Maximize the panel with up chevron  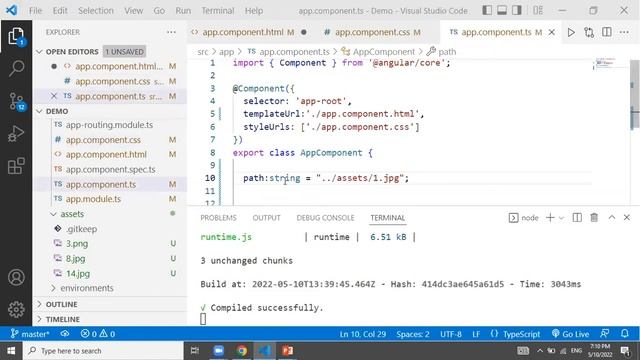(611, 218)
